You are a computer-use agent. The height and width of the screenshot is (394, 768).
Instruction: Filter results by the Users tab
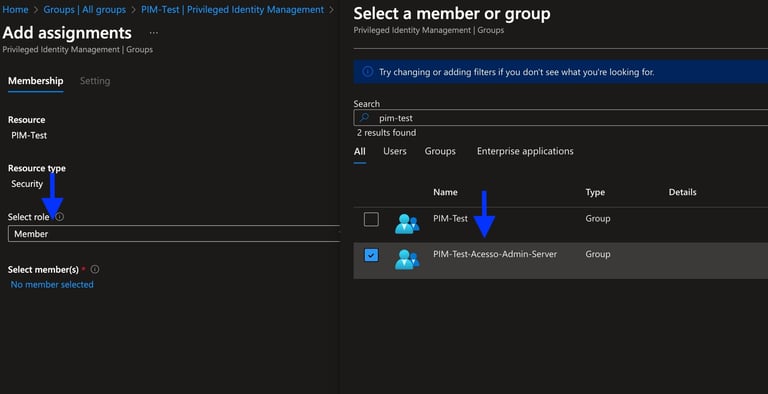[x=395, y=151]
